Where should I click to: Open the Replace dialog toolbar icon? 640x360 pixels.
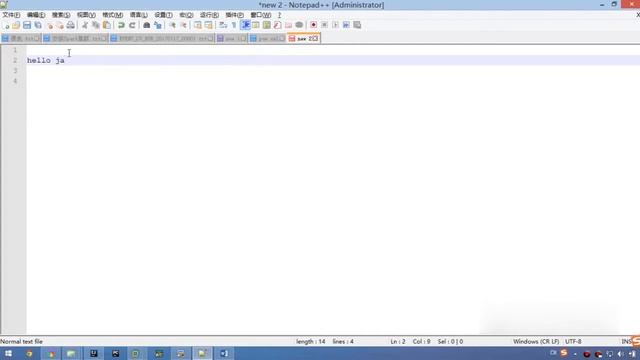pyautogui.click(x=158, y=25)
